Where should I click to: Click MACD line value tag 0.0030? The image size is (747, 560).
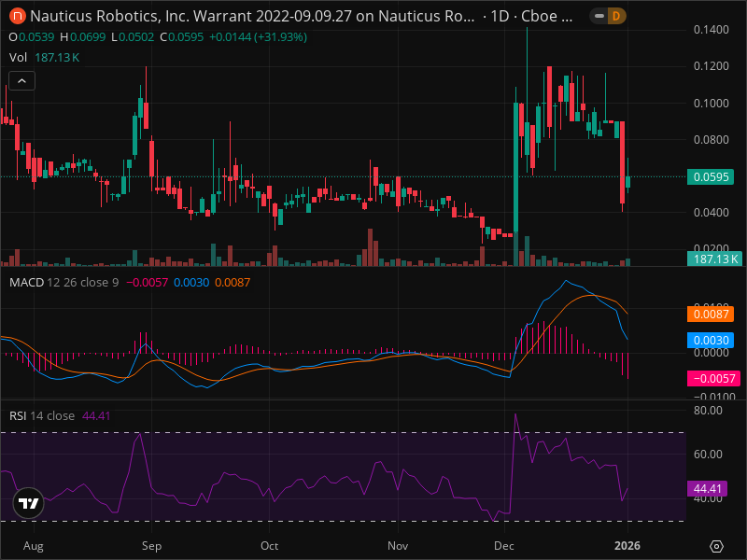(x=711, y=341)
